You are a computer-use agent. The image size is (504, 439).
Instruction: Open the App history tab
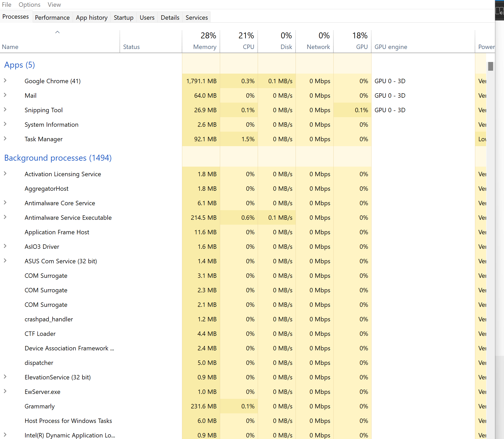pyautogui.click(x=92, y=17)
